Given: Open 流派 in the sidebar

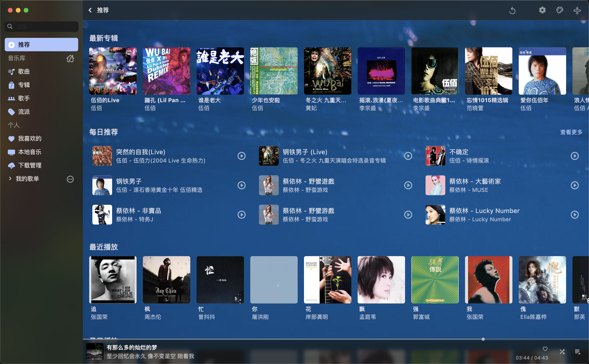Looking at the screenshot, I should coord(41,112).
